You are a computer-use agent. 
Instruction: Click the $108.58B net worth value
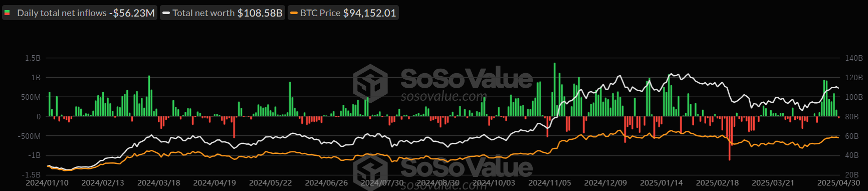(260, 13)
